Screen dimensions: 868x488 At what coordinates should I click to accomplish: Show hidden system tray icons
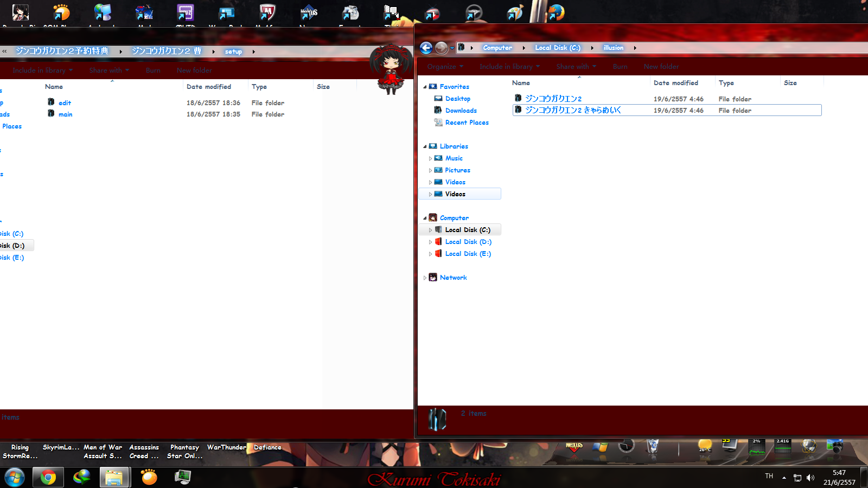[x=784, y=478]
